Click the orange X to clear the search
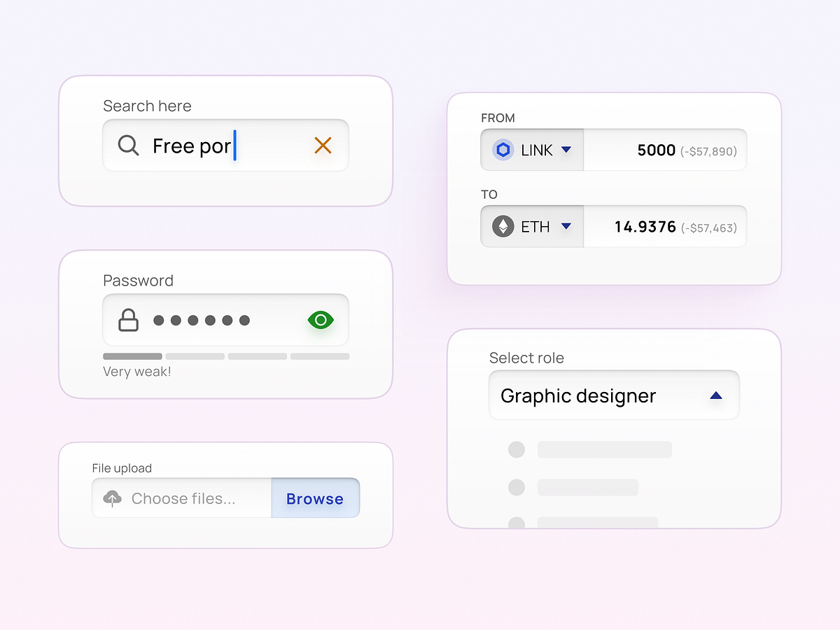 [x=323, y=145]
